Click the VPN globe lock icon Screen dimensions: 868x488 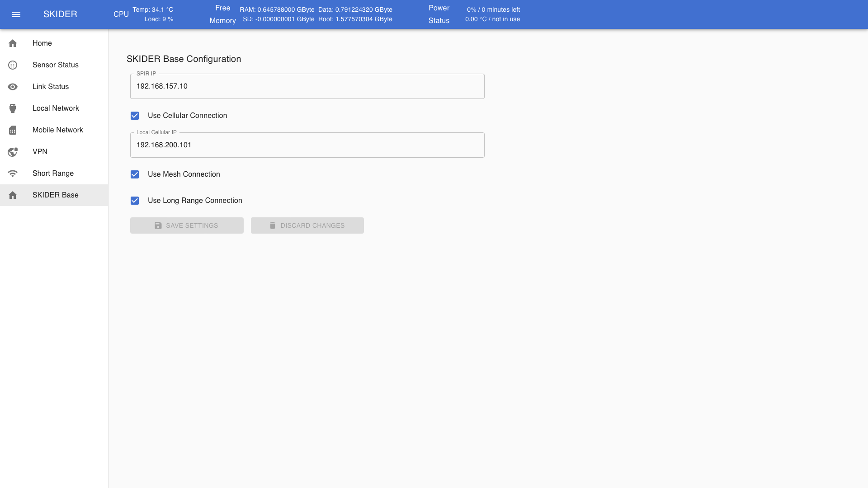pyautogui.click(x=13, y=152)
